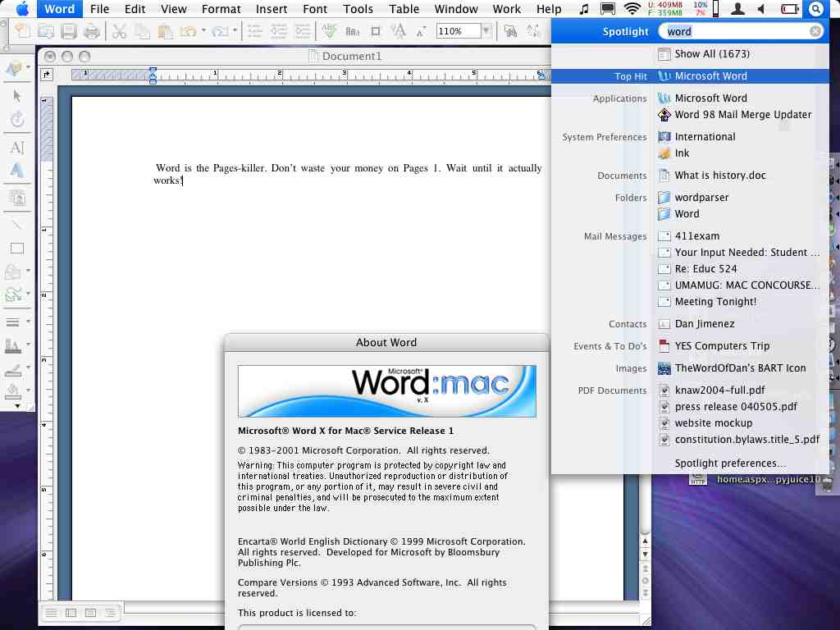Click the New Blank Document toolbar icon
Image resolution: width=840 pixels, height=630 pixels.
[x=22, y=32]
